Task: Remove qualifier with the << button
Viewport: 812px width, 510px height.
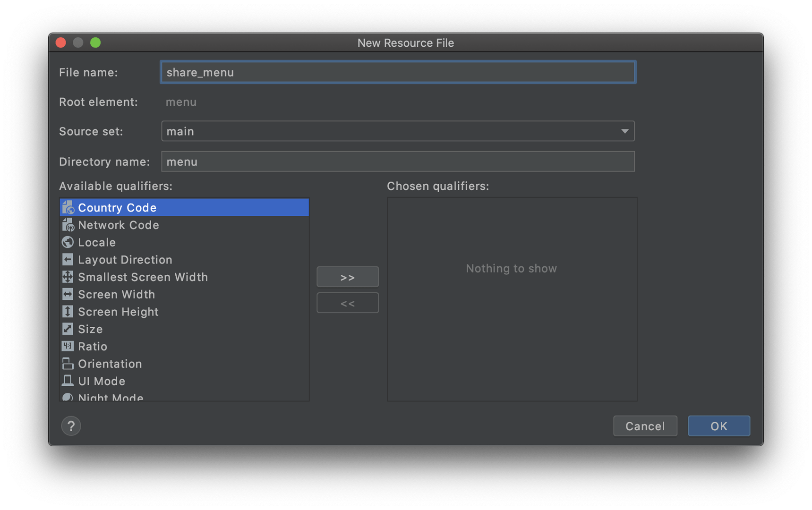Action: [x=348, y=303]
